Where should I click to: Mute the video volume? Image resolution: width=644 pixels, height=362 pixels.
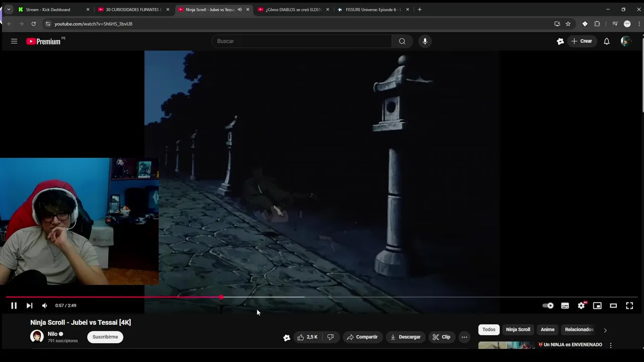(44, 306)
